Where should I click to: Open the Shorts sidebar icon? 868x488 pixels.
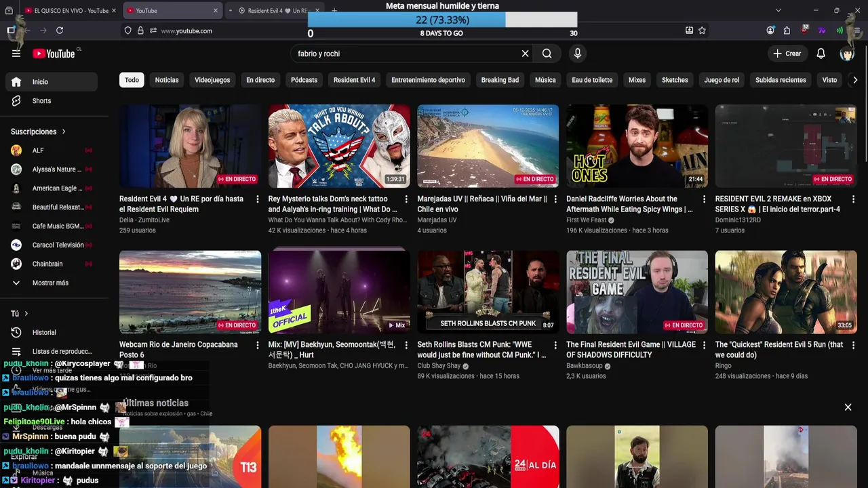pyautogui.click(x=16, y=100)
